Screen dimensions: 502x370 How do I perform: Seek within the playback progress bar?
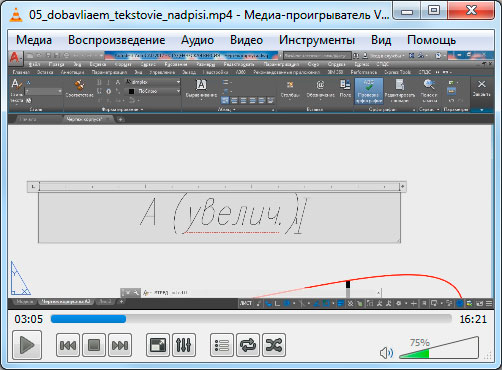coord(251,319)
